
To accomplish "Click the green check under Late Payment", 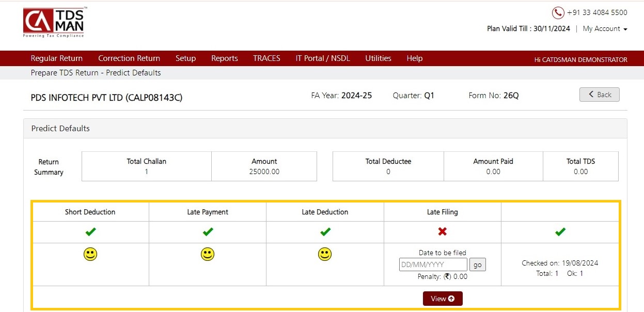I will [208, 232].
